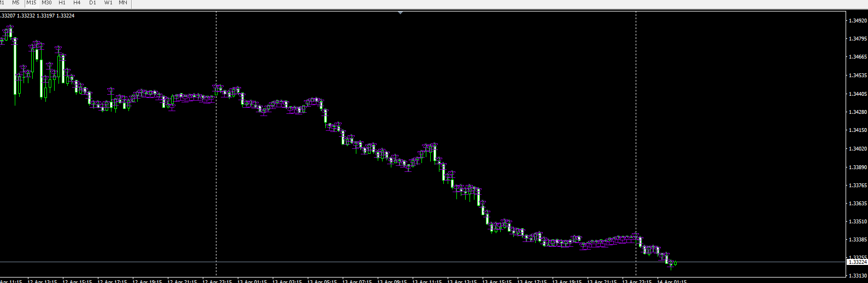Click the 1.34150 price scale label
868x283 pixels.
point(858,130)
